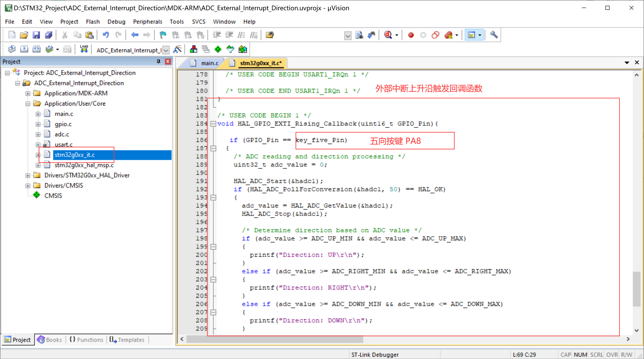Toggle the window layout button in the toolbar

471,35
